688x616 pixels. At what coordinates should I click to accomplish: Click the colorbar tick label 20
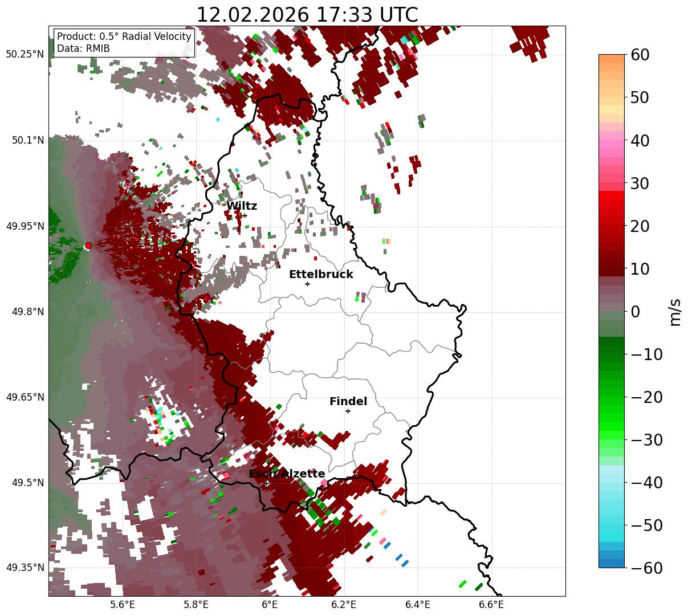641,226
